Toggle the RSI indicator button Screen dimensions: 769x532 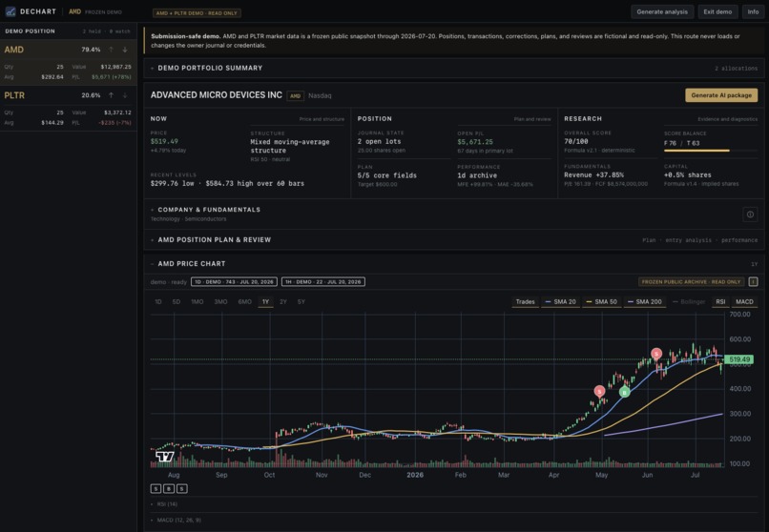(720, 302)
